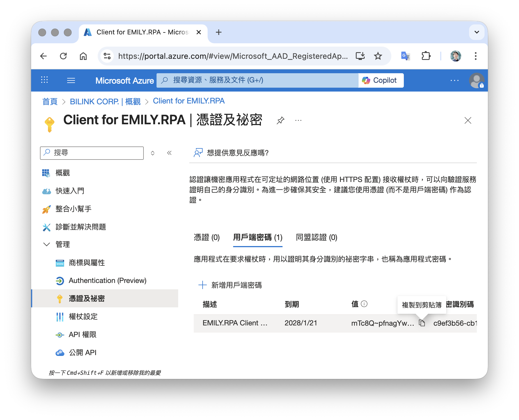Open the Copilot button
This screenshot has width=519, height=420.
[381, 80]
